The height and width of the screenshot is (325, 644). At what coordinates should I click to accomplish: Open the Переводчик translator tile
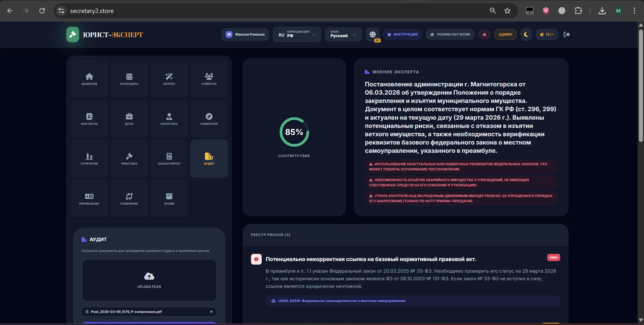tap(89, 198)
